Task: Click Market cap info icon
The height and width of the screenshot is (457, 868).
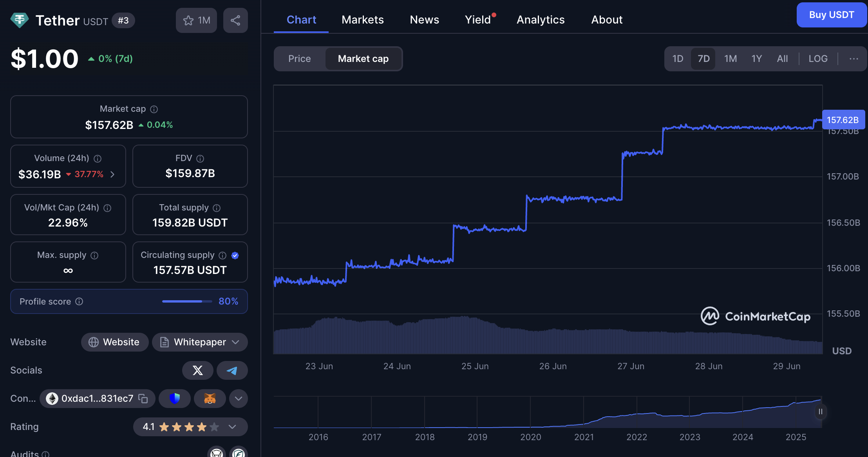Action: (x=154, y=109)
